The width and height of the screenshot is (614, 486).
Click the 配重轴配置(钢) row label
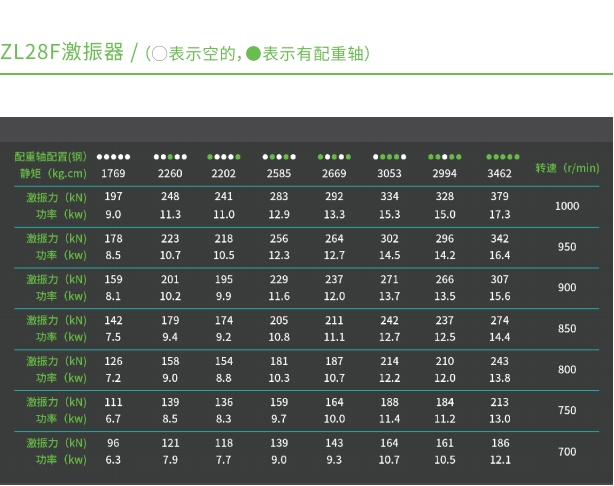click(50, 157)
